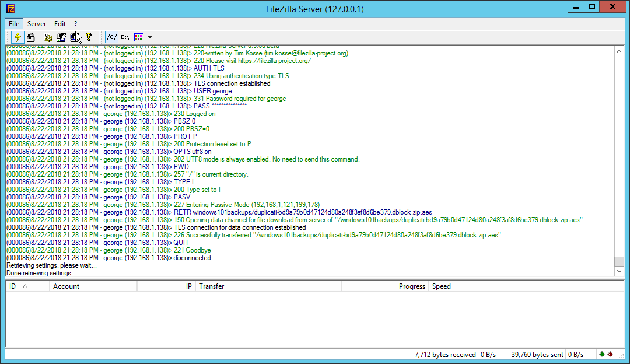Sort connections by Account column header

(93, 286)
